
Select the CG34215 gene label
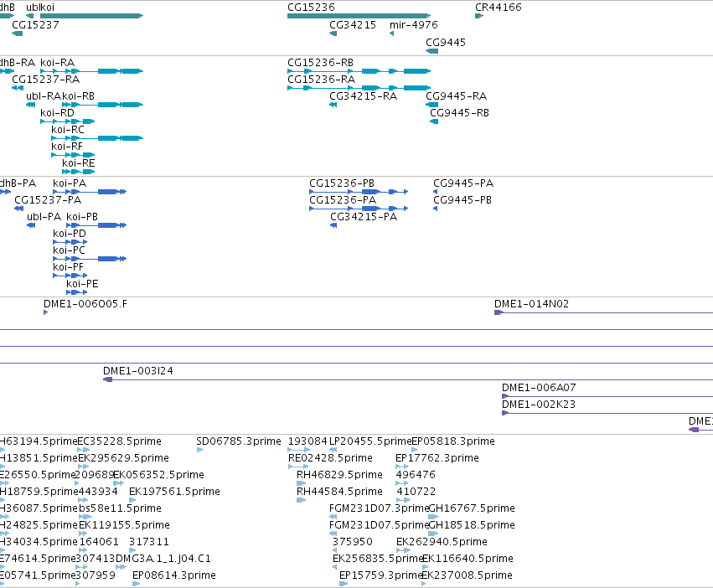pos(353,25)
